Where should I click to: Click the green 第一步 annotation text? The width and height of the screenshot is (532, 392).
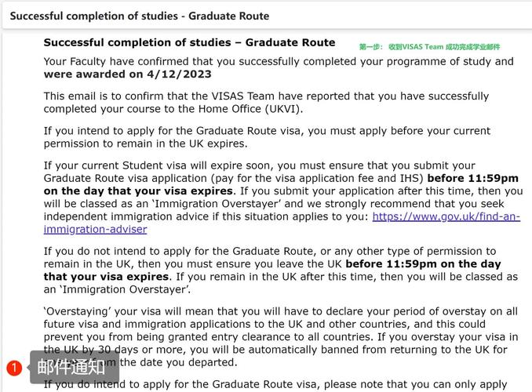429,47
